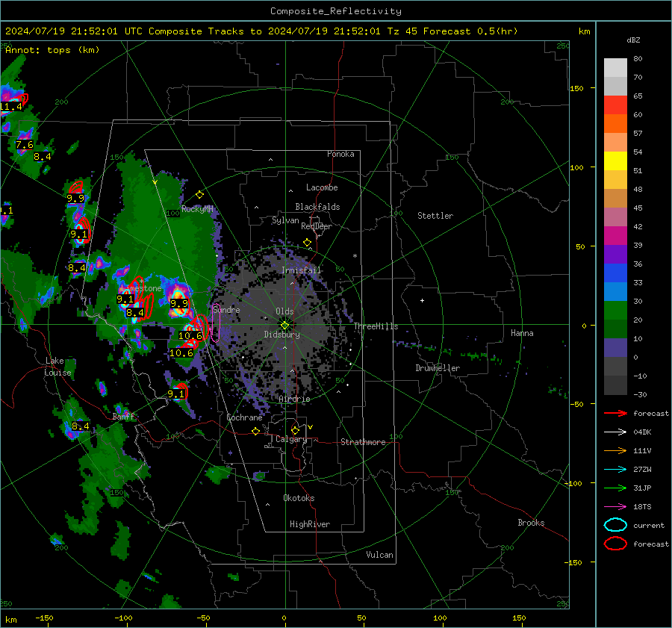Click the orange 111V track arrow

coord(615,450)
